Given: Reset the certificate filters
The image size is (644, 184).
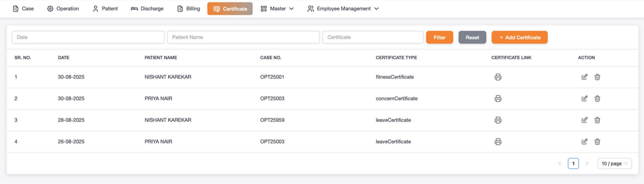Looking at the screenshot, I should click(x=472, y=37).
